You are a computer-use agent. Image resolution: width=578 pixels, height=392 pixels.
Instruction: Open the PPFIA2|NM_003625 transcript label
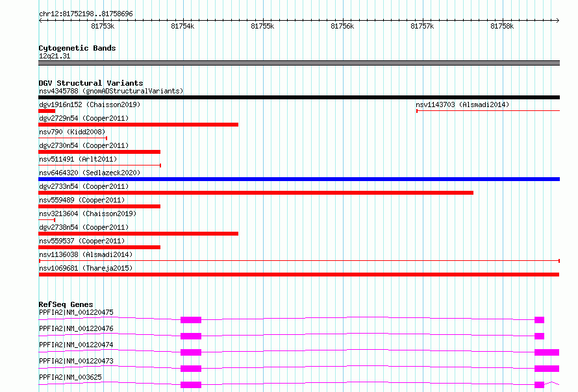pyautogui.click(x=70, y=377)
